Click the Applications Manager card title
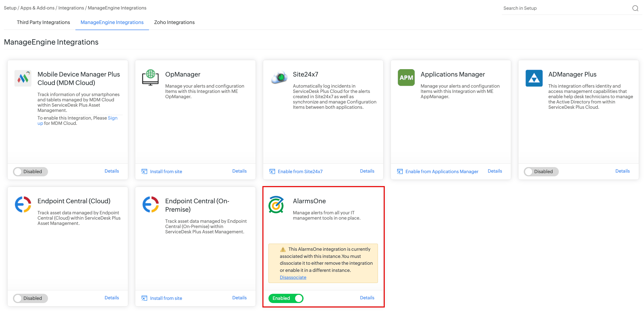644x312 pixels. [x=453, y=74]
